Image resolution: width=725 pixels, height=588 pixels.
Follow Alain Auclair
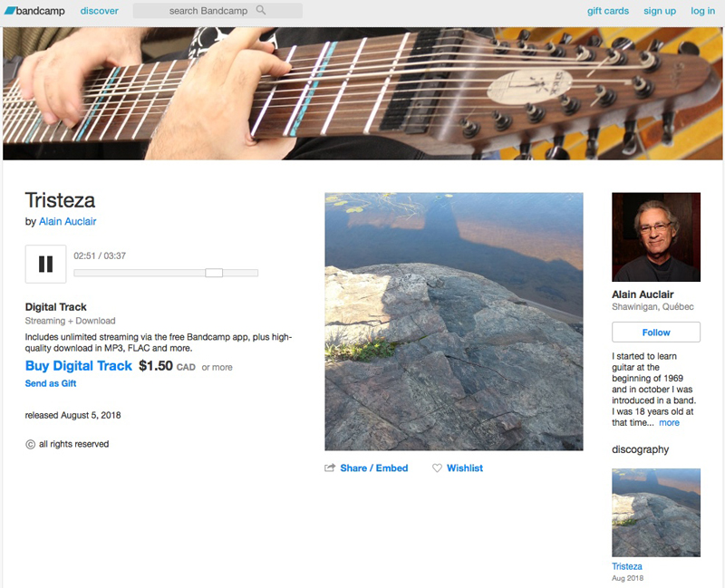[655, 333]
